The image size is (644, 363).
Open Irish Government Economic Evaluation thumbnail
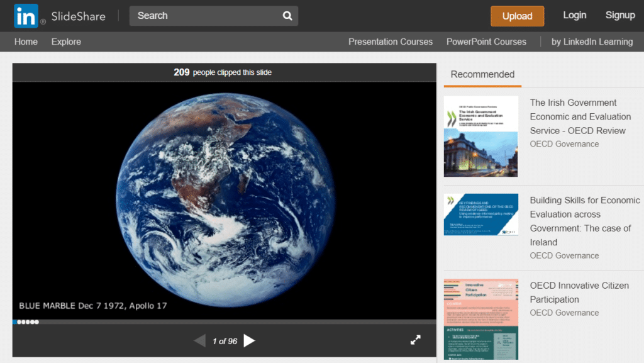pos(480,137)
